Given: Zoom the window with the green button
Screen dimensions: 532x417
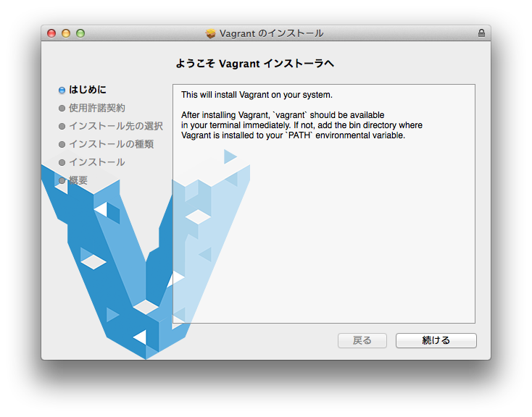Looking at the screenshot, I should point(80,33).
